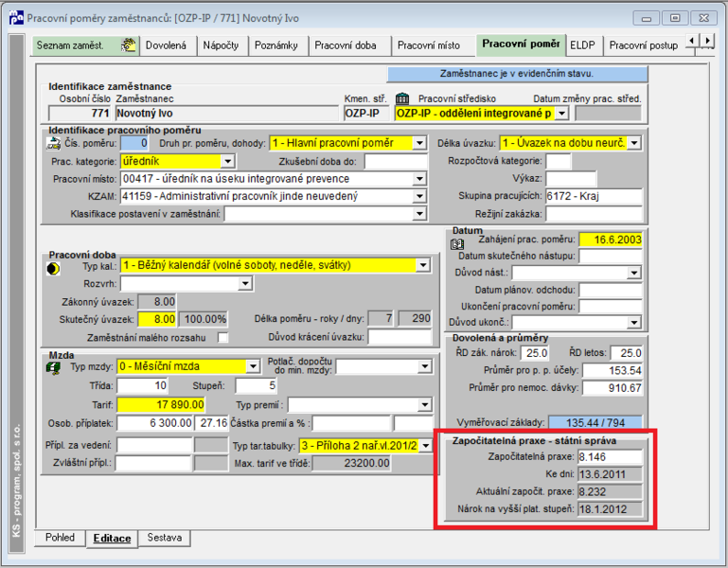The height and width of the screenshot is (568, 728).
Task: Switch to the Nápočty tab
Action: pos(221,45)
